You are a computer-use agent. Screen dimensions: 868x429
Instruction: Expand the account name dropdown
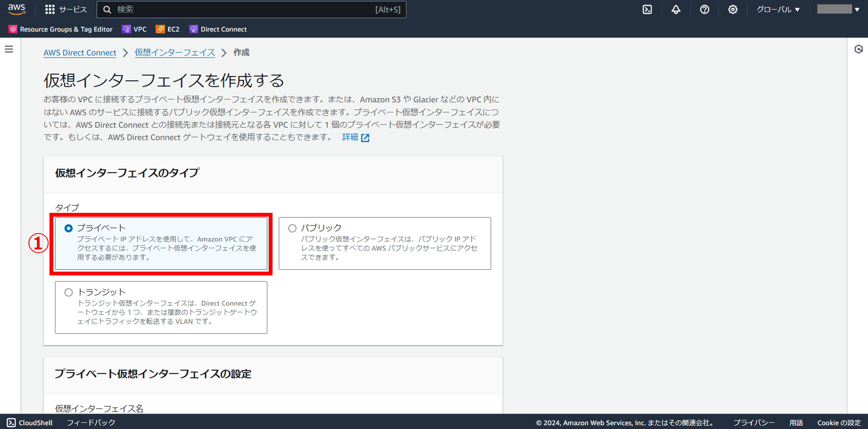click(839, 10)
